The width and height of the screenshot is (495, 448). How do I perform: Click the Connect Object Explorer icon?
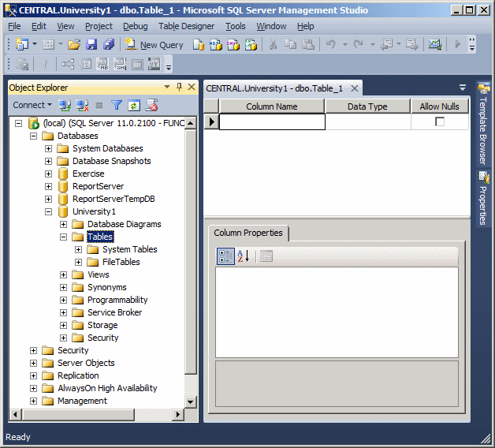point(65,105)
